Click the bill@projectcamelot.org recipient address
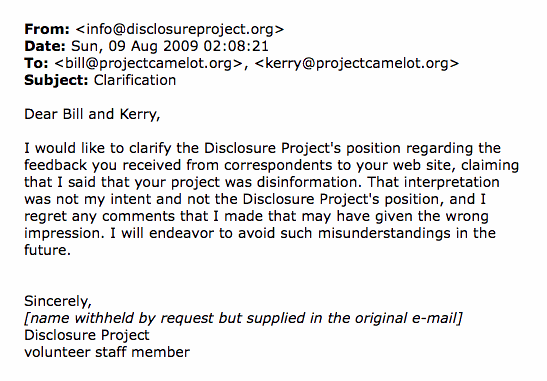 pos(149,63)
